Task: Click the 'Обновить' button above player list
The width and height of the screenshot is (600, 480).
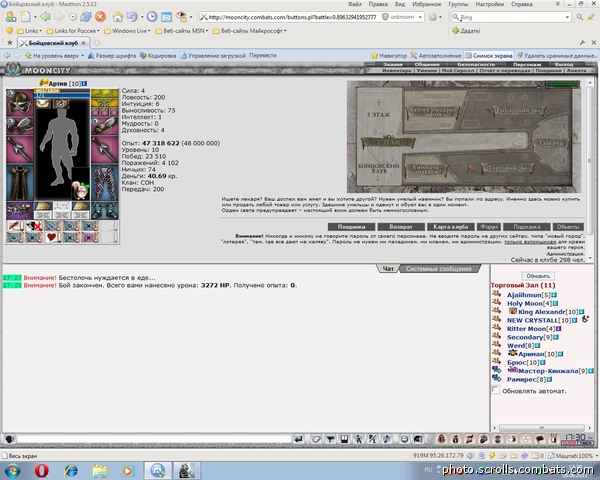Action: pos(538,276)
